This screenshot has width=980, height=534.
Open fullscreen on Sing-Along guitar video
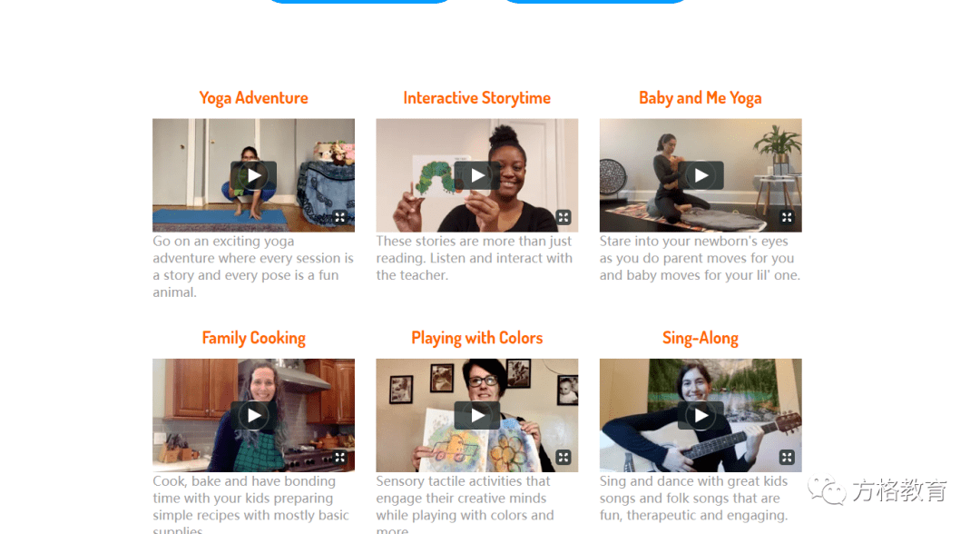click(x=787, y=457)
